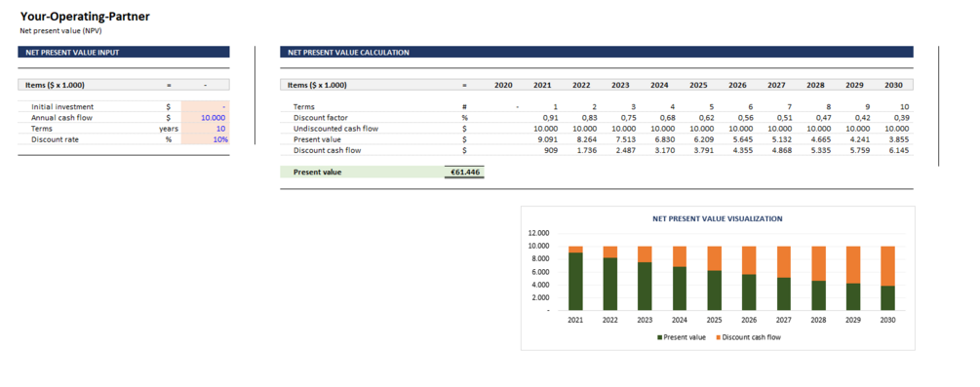The image size is (980, 387).
Task: Click the 2021 discount factor 0,91 cell
Action: click(x=550, y=118)
